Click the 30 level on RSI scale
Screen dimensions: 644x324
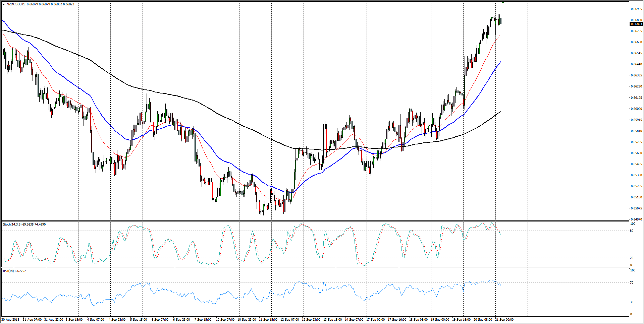click(x=632, y=302)
